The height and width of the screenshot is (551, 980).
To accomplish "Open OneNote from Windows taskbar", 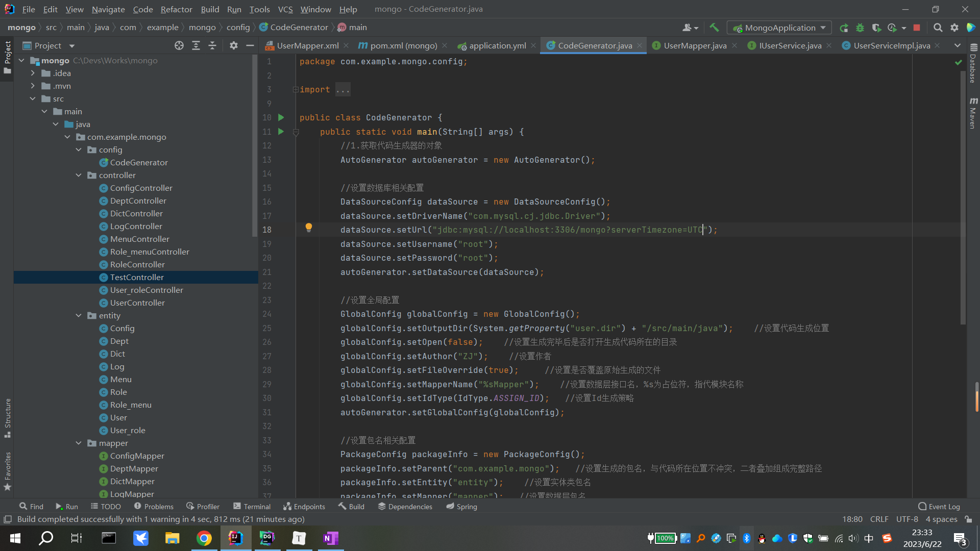I will [331, 538].
